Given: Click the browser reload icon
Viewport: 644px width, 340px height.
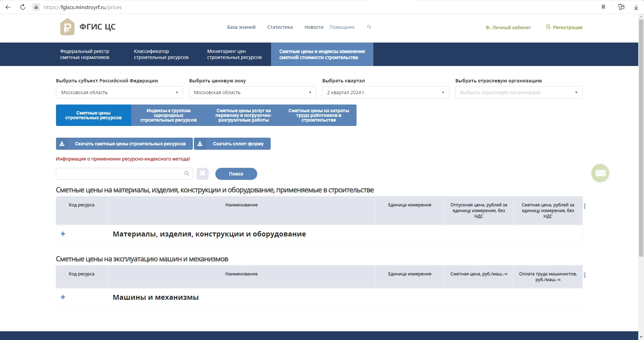Looking at the screenshot, I should tap(23, 7).
